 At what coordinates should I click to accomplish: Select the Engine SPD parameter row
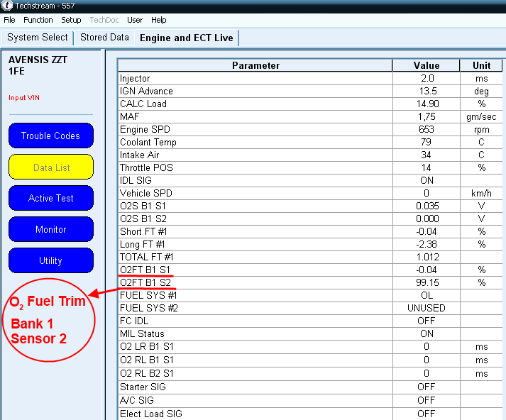click(310, 129)
